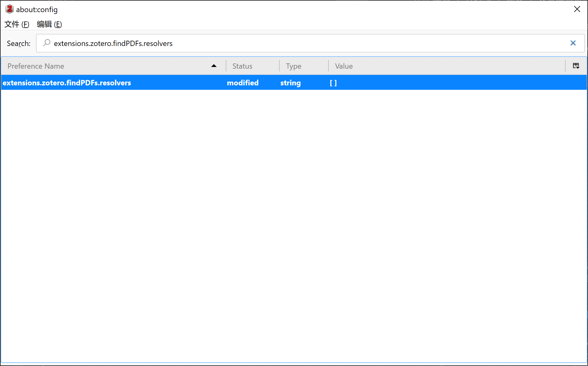The height and width of the screenshot is (366, 588).
Task: Sort by Value column header
Action: [447, 66]
